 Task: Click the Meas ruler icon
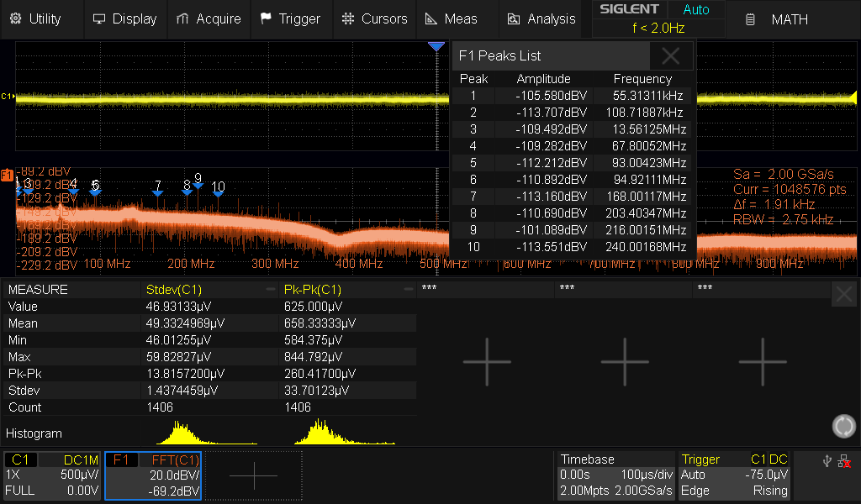(430, 18)
